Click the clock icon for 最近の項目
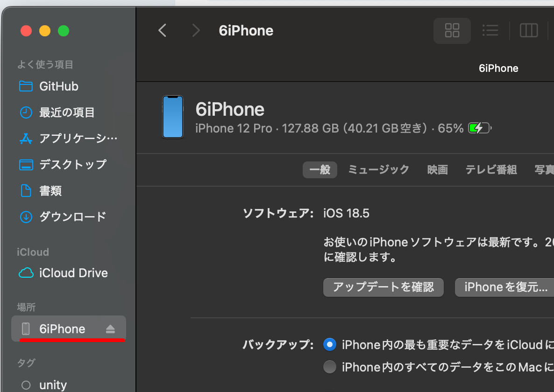554x392 pixels. point(26,112)
